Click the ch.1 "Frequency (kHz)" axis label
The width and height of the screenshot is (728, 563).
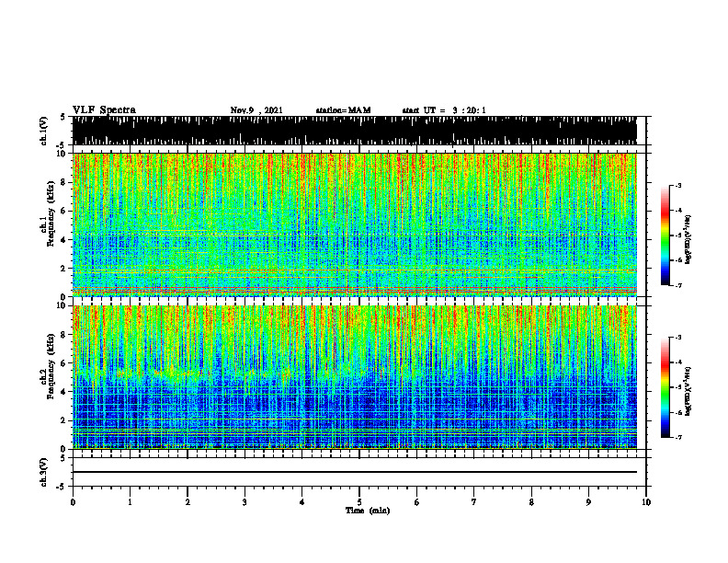pyautogui.click(x=51, y=214)
